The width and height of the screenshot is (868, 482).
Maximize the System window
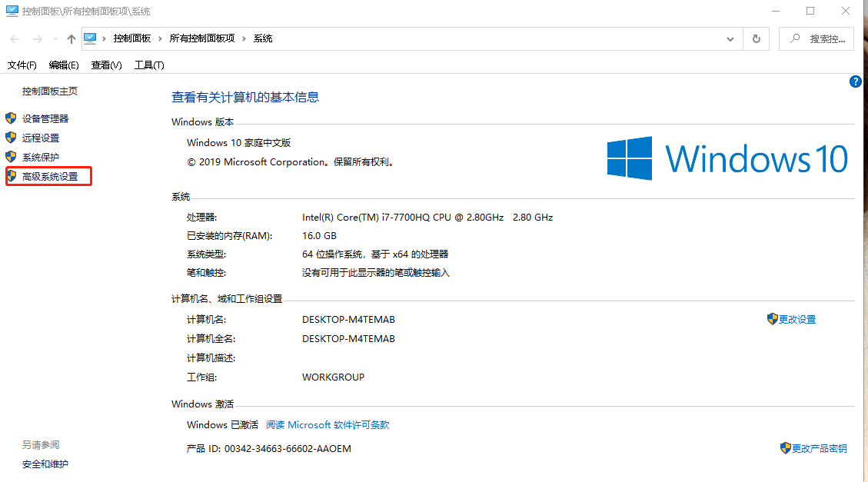tap(810, 11)
